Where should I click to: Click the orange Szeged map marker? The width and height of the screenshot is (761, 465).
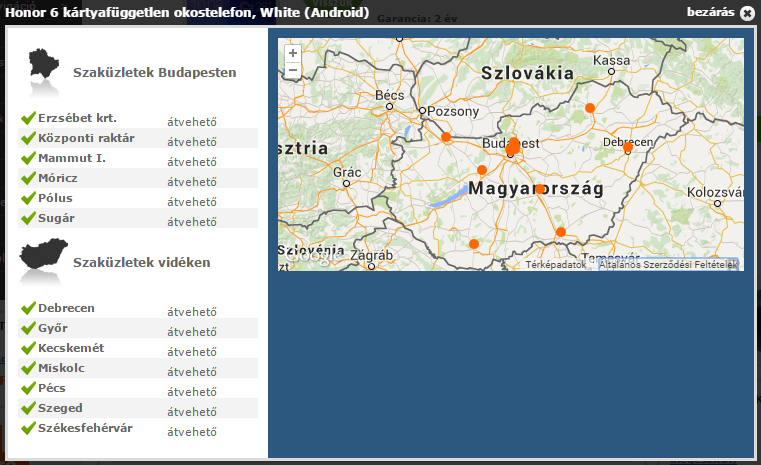pyautogui.click(x=561, y=232)
